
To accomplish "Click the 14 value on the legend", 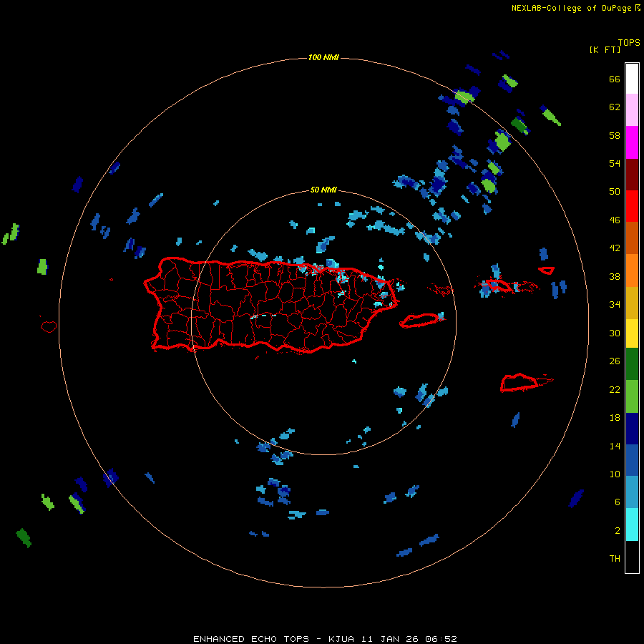I will pyautogui.click(x=615, y=446).
